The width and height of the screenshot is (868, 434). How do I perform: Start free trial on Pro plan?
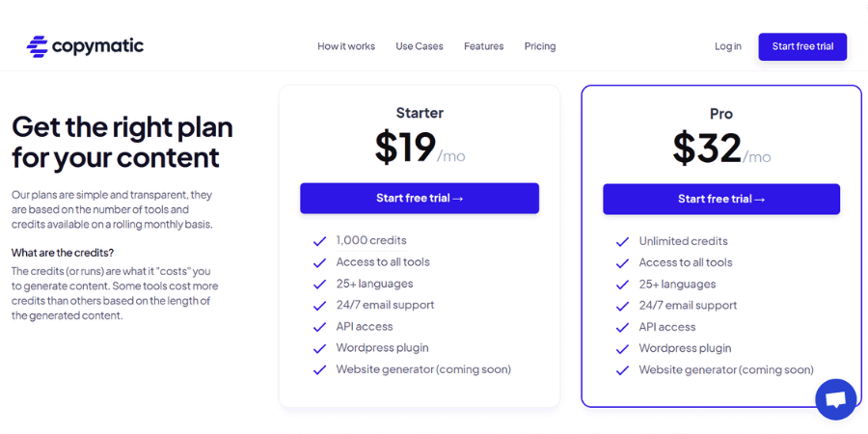(x=721, y=200)
